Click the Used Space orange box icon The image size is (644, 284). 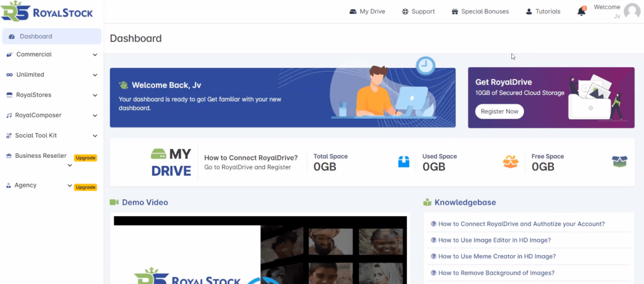509,162
